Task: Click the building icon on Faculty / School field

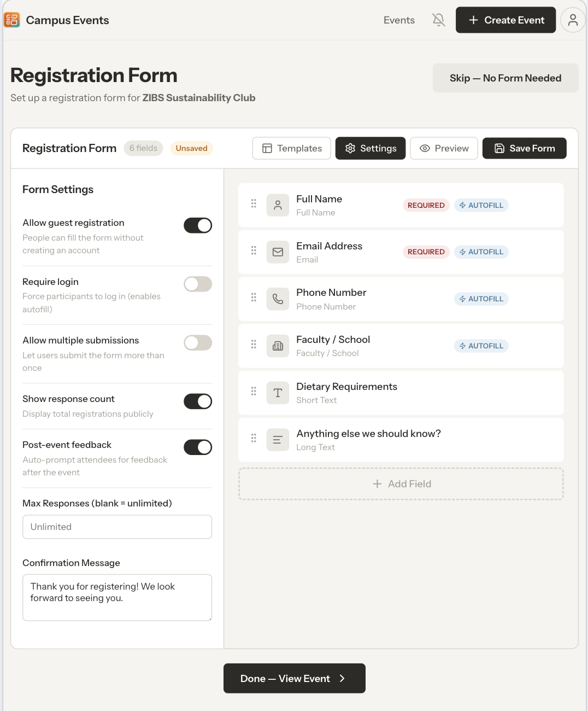Action: click(x=278, y=346)
